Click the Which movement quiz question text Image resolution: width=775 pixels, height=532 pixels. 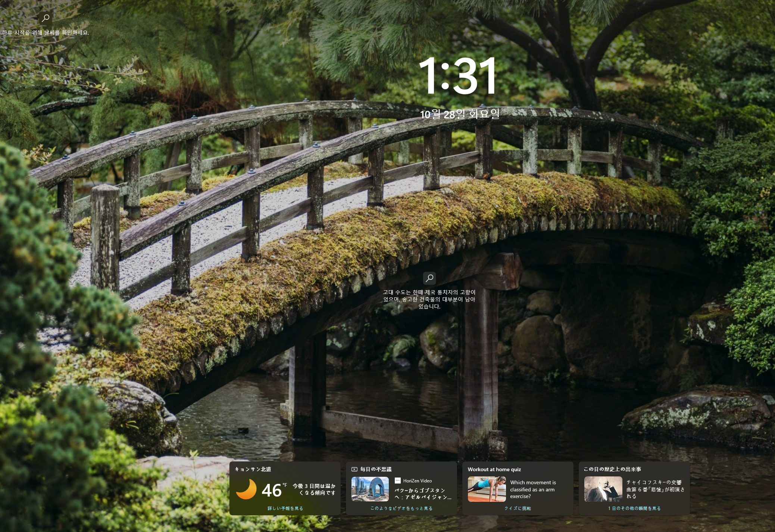pos(533,489)
